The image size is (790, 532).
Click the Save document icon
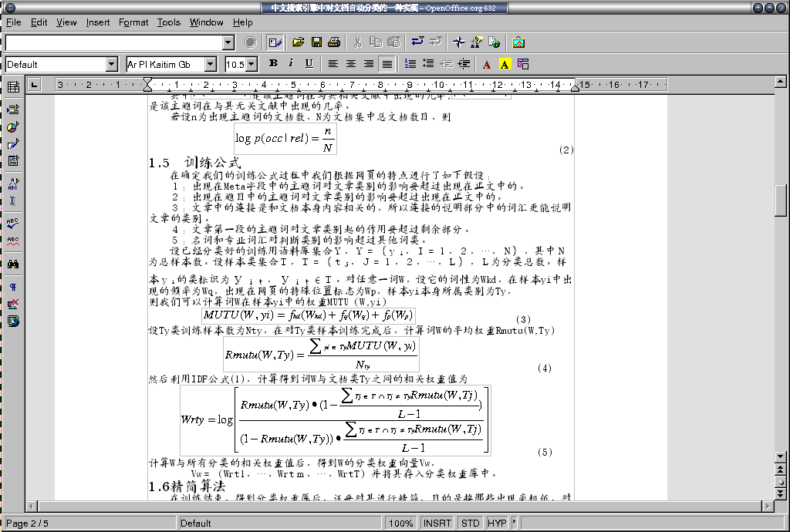point(316,42)
